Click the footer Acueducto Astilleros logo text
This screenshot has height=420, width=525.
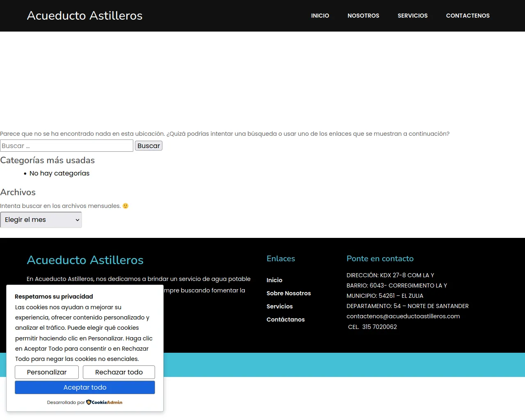pos(85,260)
